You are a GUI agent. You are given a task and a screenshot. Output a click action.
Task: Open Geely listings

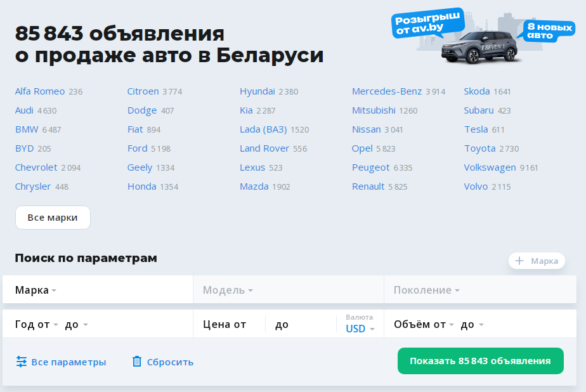coord(140,168)
